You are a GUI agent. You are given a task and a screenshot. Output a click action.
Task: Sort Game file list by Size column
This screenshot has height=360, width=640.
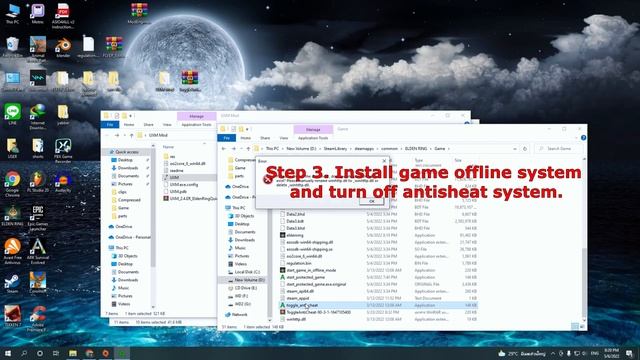pyautogui.click(x=458, y=160)
